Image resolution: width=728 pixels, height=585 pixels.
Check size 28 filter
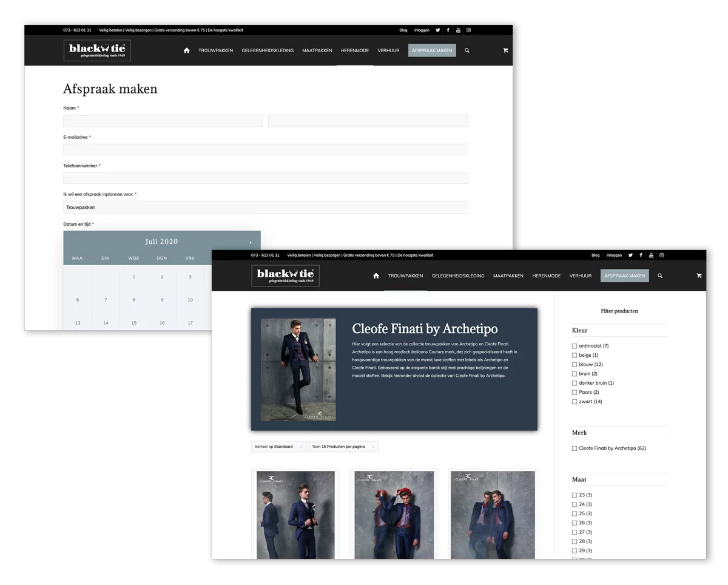[x=575, y=541]
